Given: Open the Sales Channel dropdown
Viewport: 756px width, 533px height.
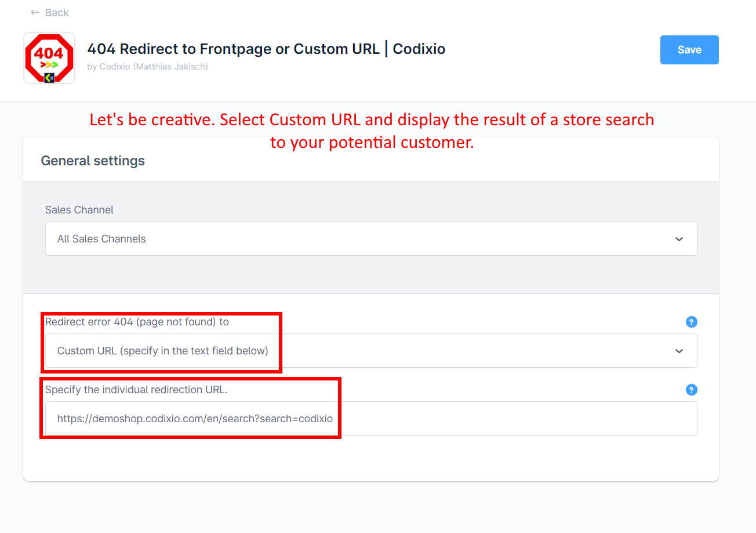Looking at the screenshot, I should click(371, 239).
